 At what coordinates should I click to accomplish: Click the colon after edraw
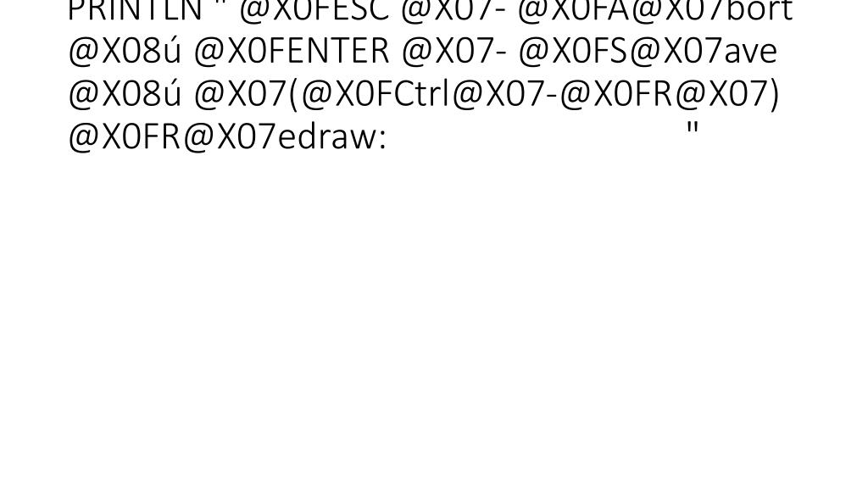point(382,141)
